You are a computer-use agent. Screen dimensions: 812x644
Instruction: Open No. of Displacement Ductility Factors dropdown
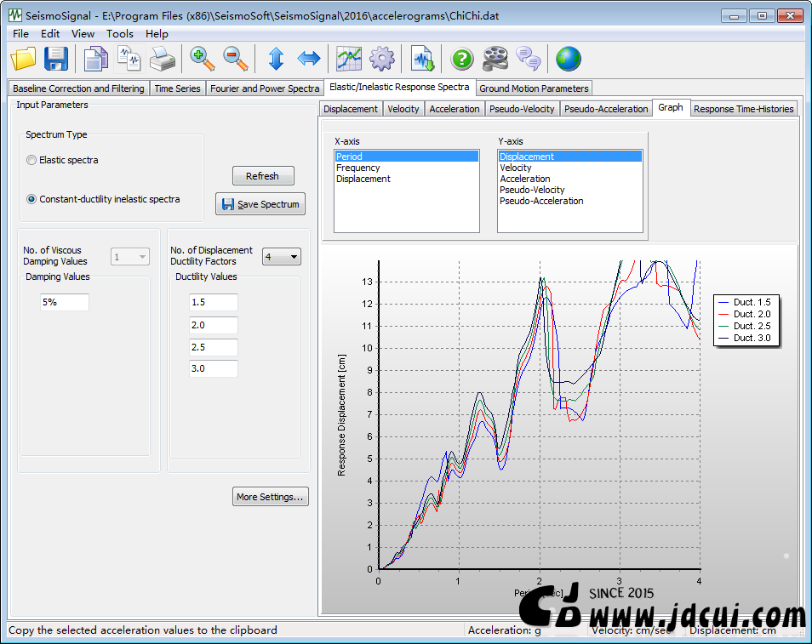[282, 257]
